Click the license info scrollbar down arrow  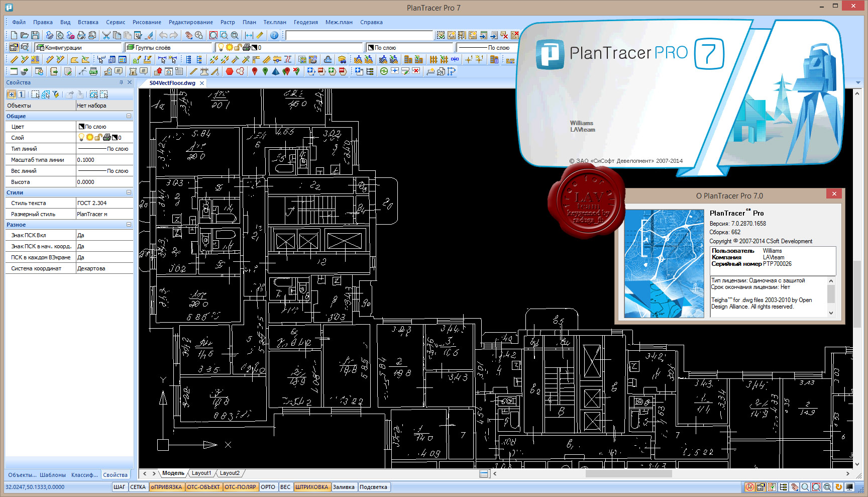pos(831,313)
